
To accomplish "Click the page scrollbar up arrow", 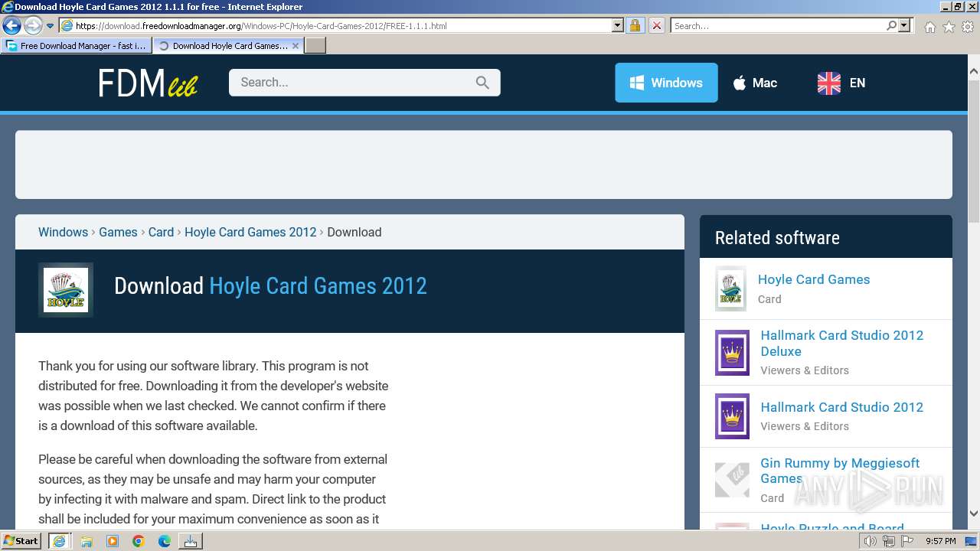I will [973, 71].
